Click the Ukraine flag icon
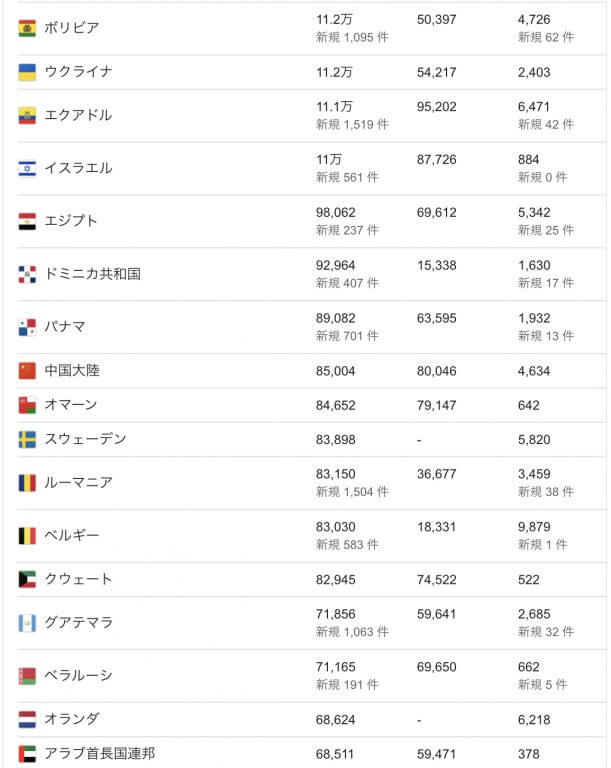The image size is (611, 768). [27, 72]
